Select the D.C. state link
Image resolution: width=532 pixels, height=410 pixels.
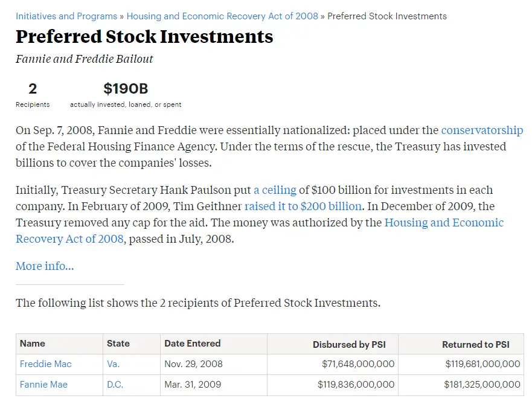click(x=115, y=385)
